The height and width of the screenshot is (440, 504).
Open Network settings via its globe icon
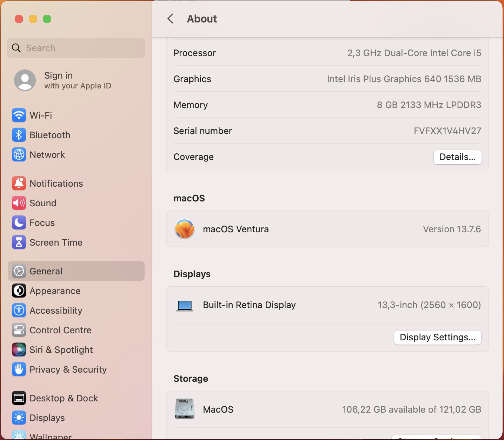(19, 154)
